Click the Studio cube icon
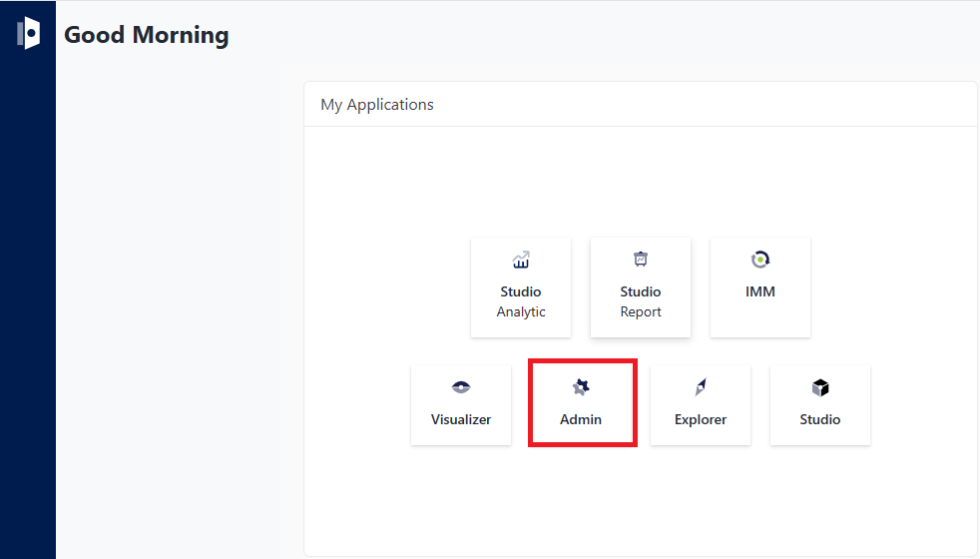Screen dimensions: 980x559 pyautogui.click(x=820, y=387)
